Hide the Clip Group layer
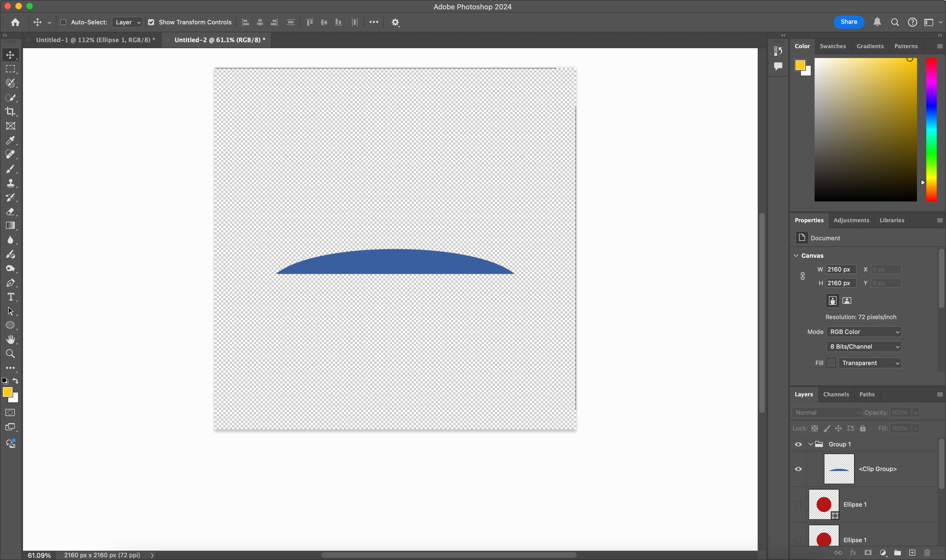The width and height of the screenshot is (946, 560). (x=798, y=469)
